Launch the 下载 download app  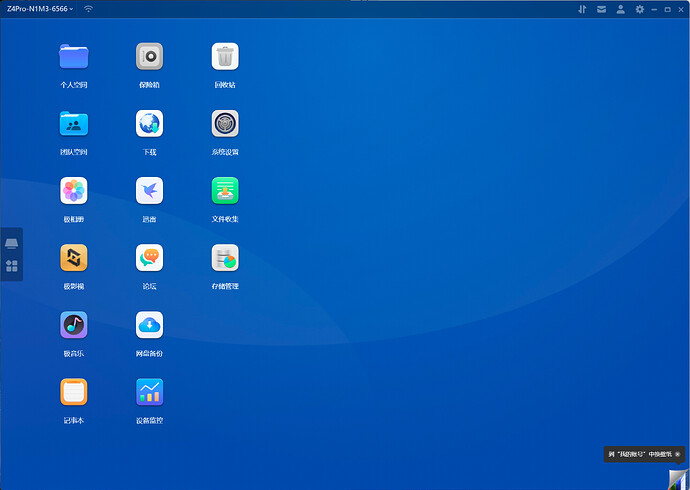coord(149,124)
